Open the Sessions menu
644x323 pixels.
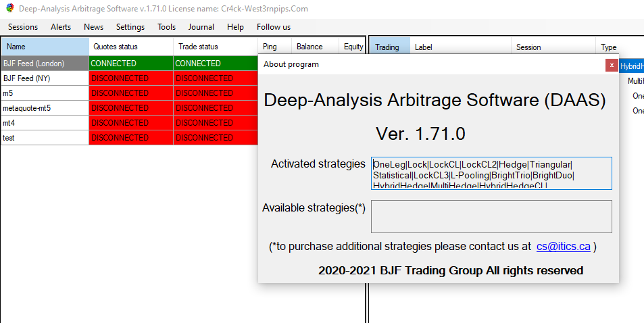pyautogui.click(x=23, y=27)
